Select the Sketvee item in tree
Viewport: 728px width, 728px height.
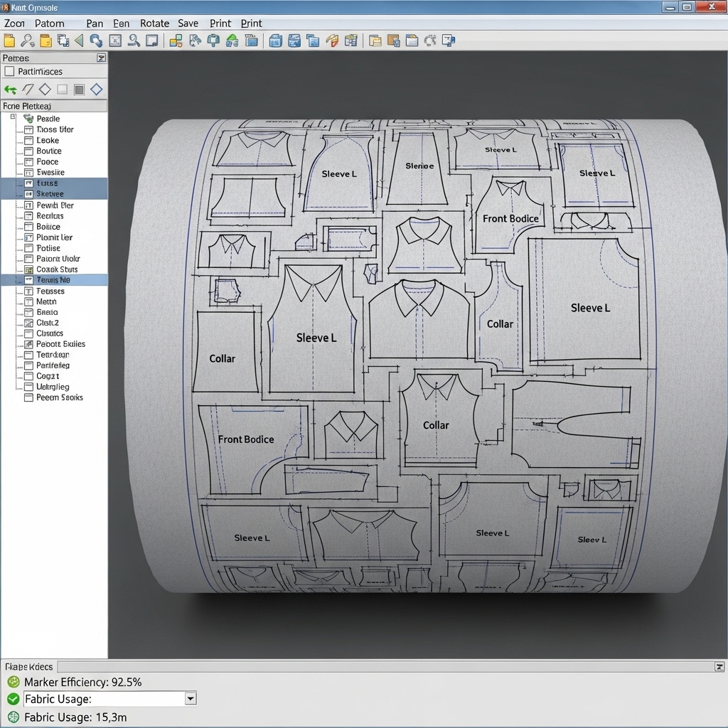(50, 194)
